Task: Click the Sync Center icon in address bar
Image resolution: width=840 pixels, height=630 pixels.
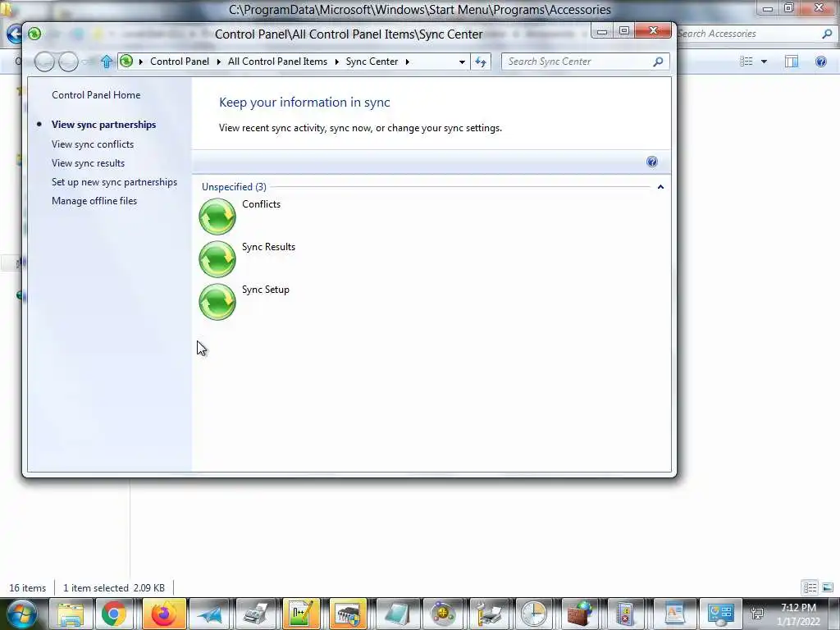Action: (126, 61)
